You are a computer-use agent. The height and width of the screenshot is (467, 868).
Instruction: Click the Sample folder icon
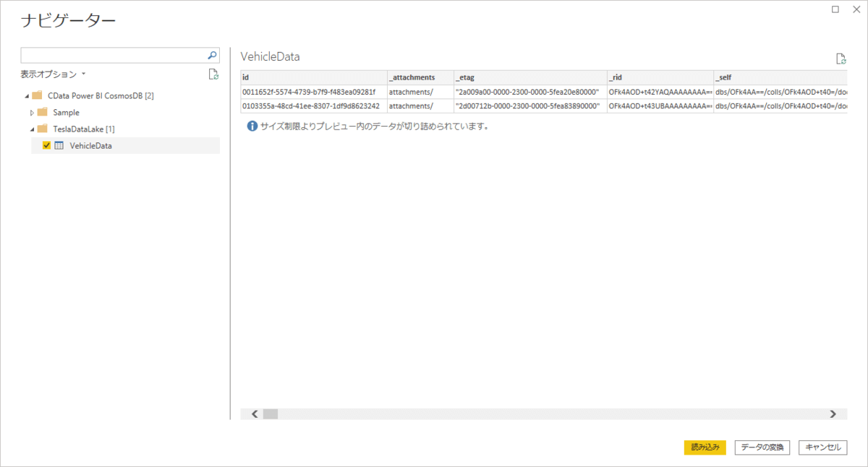(x=42, y=112)
